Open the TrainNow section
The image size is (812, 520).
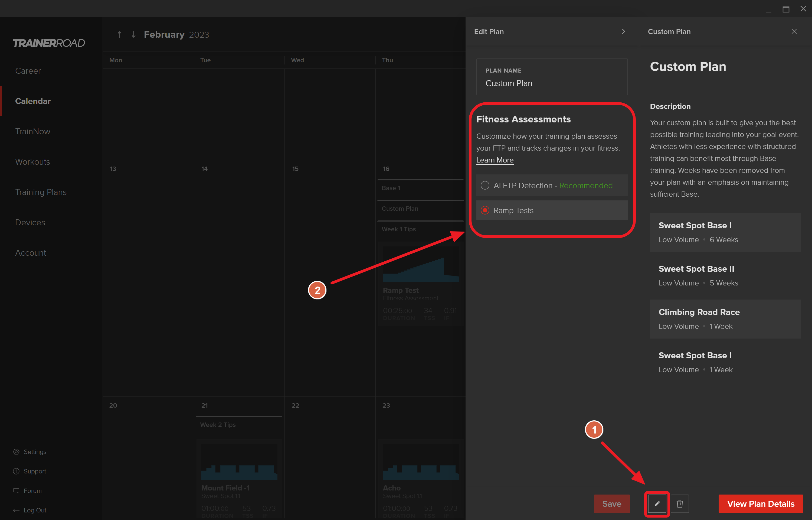click(x=33, y=131)
